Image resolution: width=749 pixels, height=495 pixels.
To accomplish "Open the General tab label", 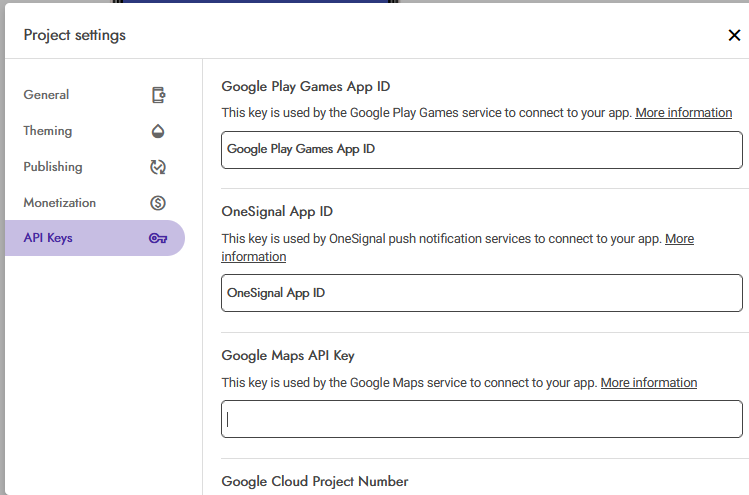I will [46, 95].
